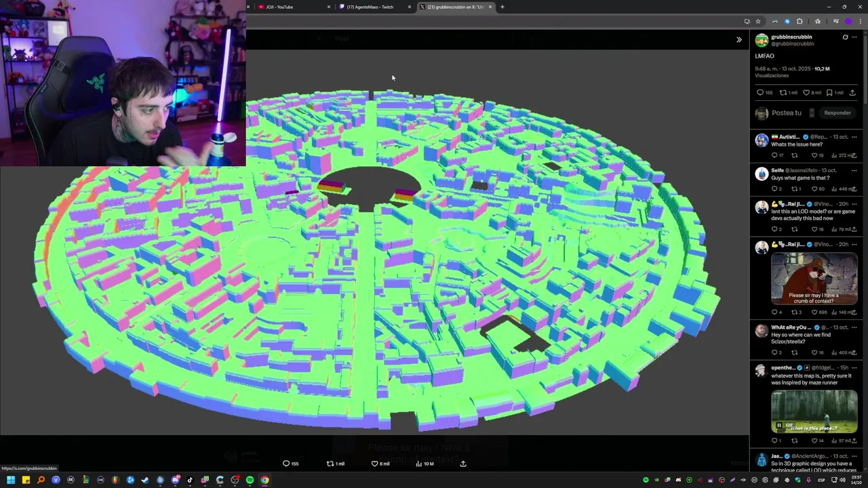
Task: Click the 155 replies icon in right panel
Action: click(x=764, y=93)
